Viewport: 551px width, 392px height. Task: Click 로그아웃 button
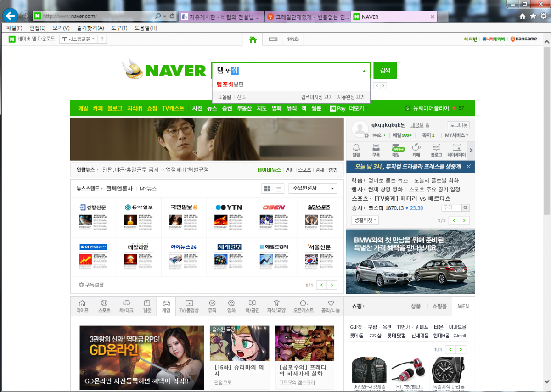(x=458, y=125)
